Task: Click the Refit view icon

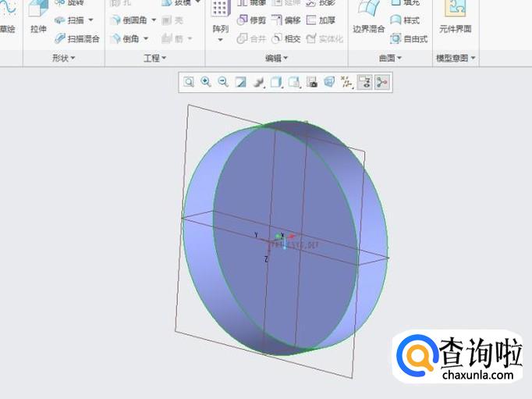Action: click(x=189, y=82)
